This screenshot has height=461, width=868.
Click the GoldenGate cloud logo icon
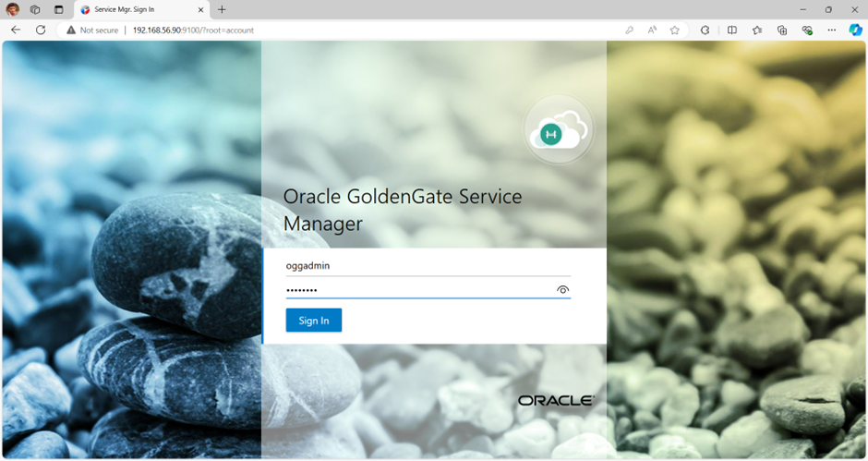558,129
